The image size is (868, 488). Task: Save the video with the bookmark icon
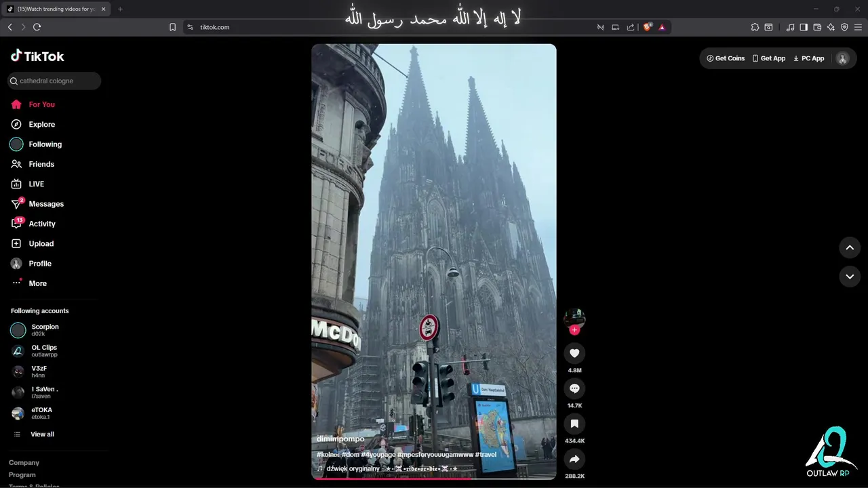(574, 424)
